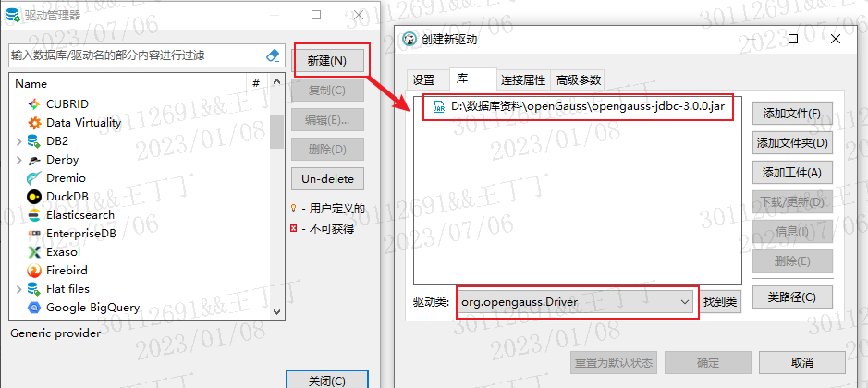Image resolution: width=868 pixels, height=388 pixels.
Task: Click the CUBRID driver icon
Action: click(34, 104)
